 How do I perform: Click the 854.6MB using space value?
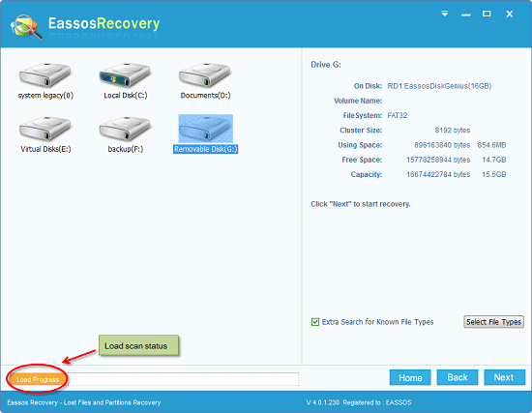click(491, 145)
